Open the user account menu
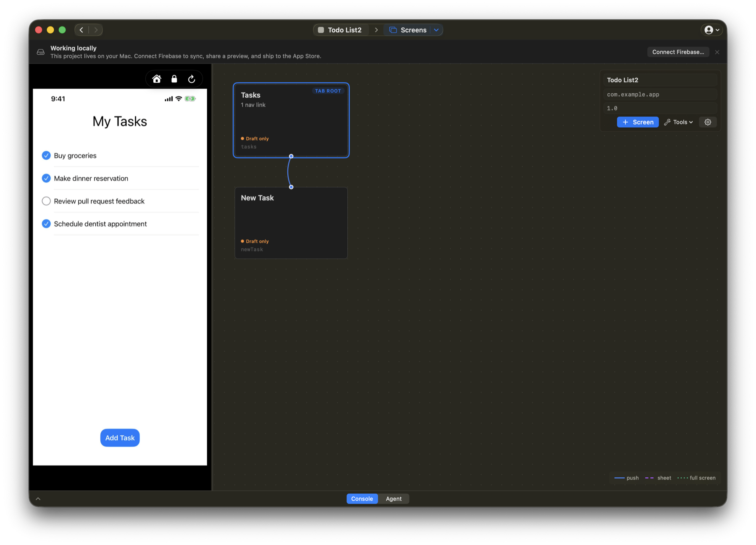 coord(711,30)
